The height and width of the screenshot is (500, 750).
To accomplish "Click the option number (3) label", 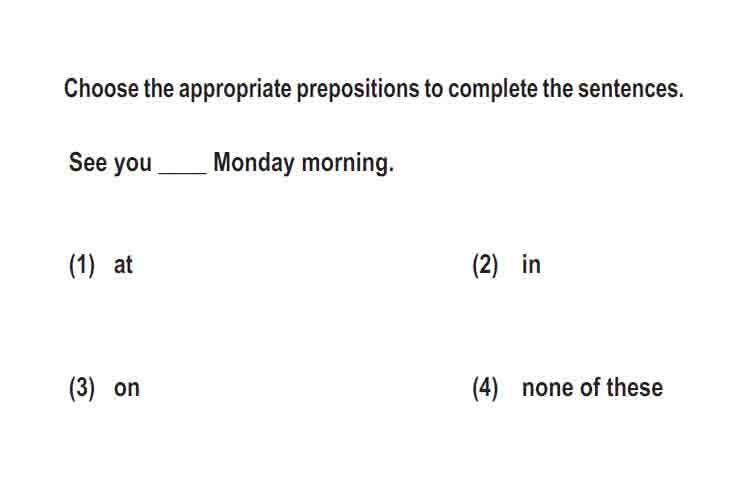I will (x=82, y=388).
